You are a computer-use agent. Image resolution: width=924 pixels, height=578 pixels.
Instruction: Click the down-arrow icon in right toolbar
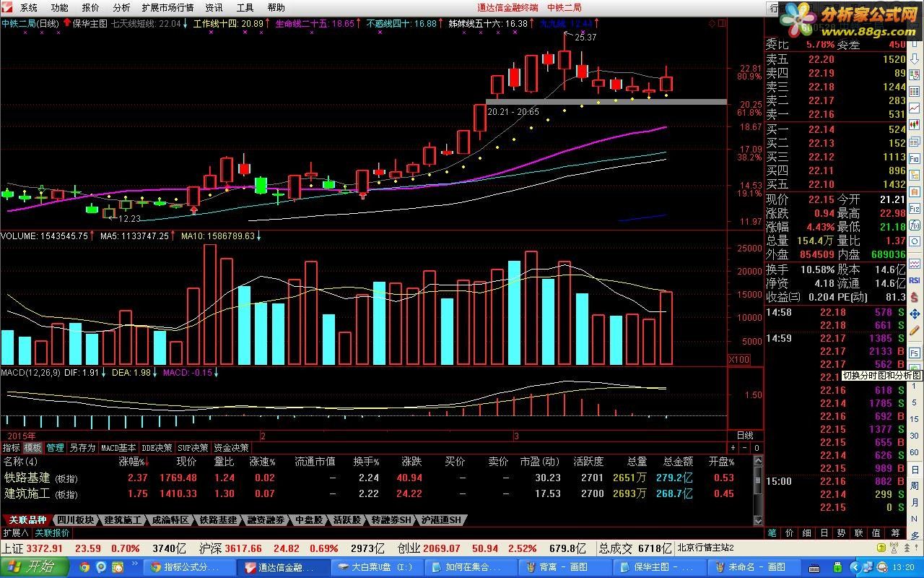pyautogui.click(x=915, y=59)
